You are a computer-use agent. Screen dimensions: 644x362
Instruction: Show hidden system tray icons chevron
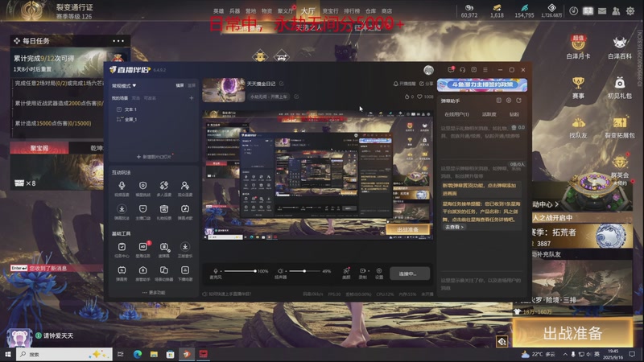point(565,354)
